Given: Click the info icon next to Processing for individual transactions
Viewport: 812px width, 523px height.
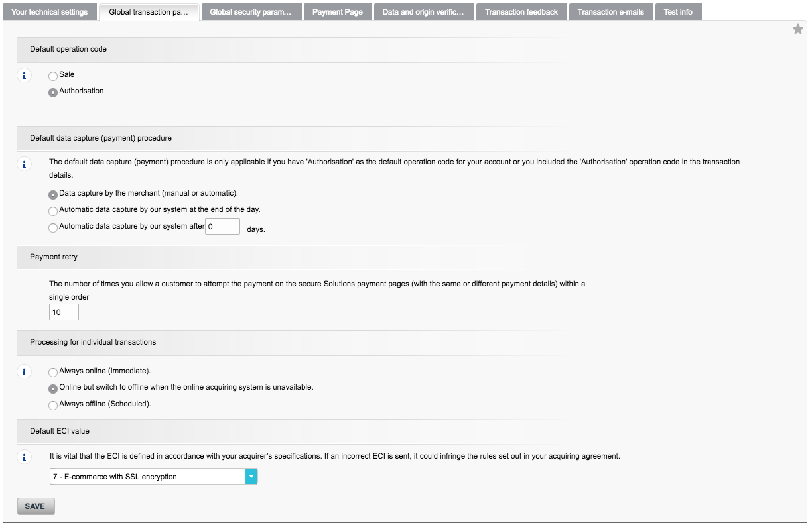Looking at the screenshot, I should (x=24, y=372).
